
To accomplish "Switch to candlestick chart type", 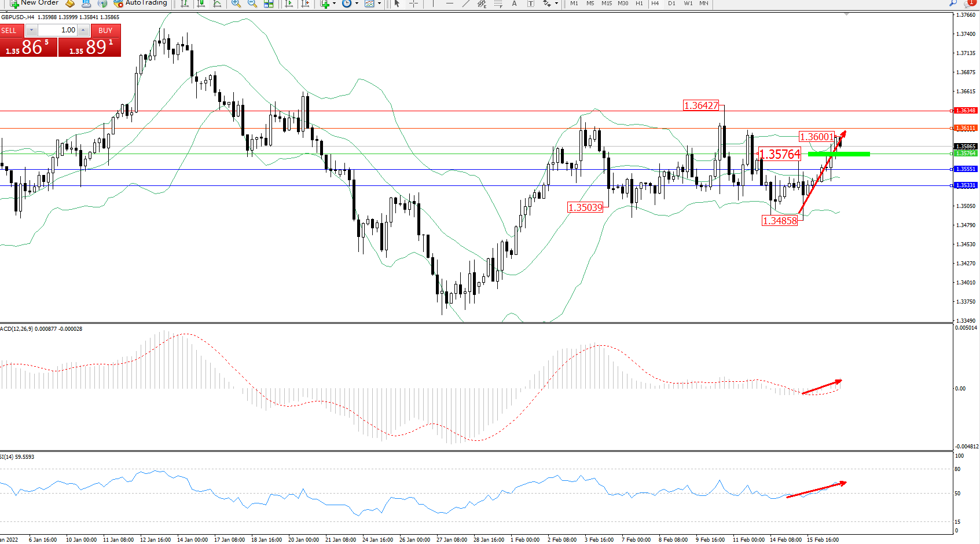I will [x=201, y=3].
